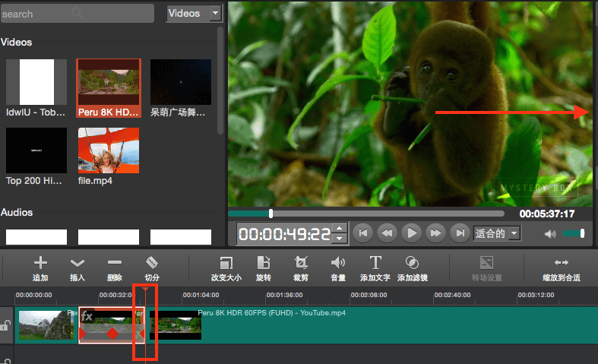Click the fx badge on the selected clip
The width and height of the screenshot is (598, 364).
pyautogui.click(x=87, y=316)
